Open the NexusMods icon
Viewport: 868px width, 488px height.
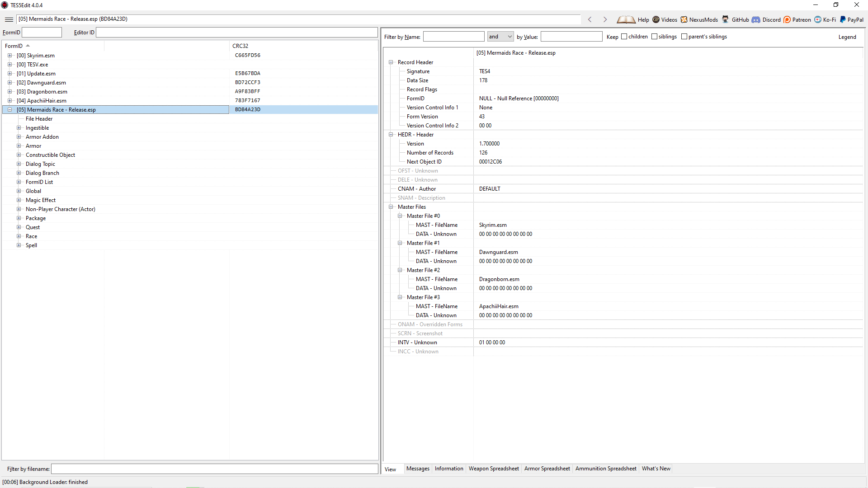[684, 19]
